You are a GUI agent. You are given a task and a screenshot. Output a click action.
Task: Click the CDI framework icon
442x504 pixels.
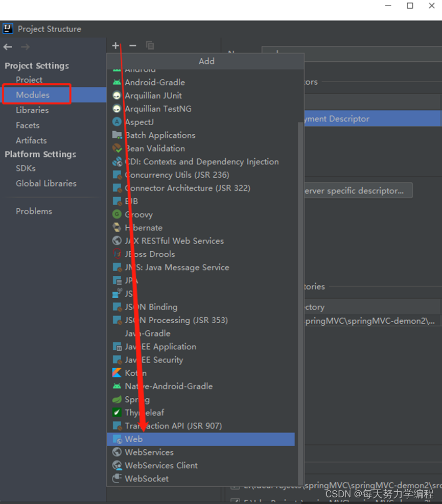tap(117, 161)
